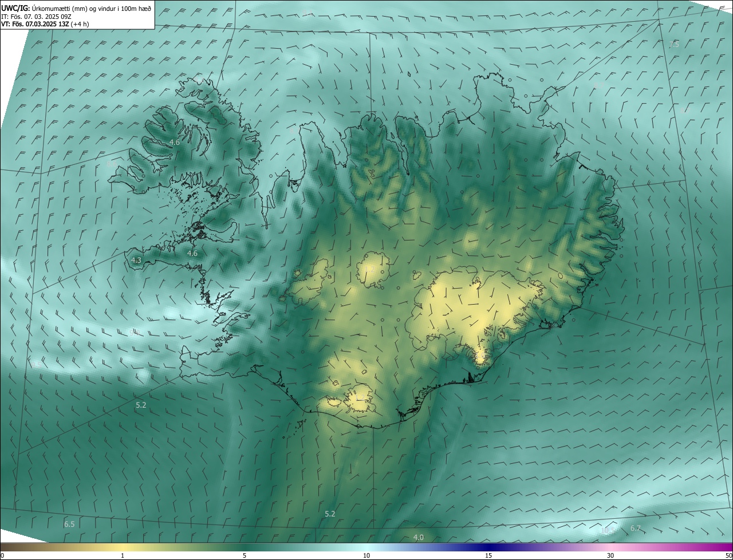Click the "UWC/IG: Úrkomumætti (mm) og vindur í 100m hæð" title
Screen dimensions: 733x560
pyautogui.click(x=76, y=8)
